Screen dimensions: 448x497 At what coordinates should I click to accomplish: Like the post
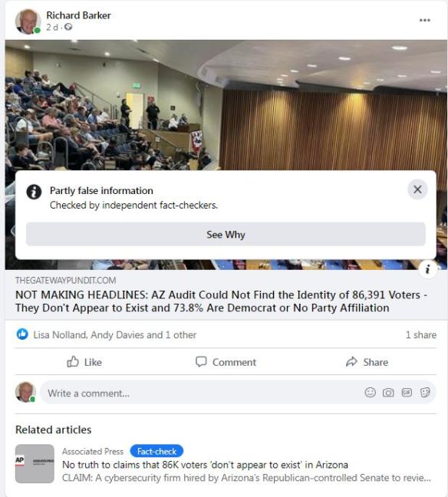[84, 362]
